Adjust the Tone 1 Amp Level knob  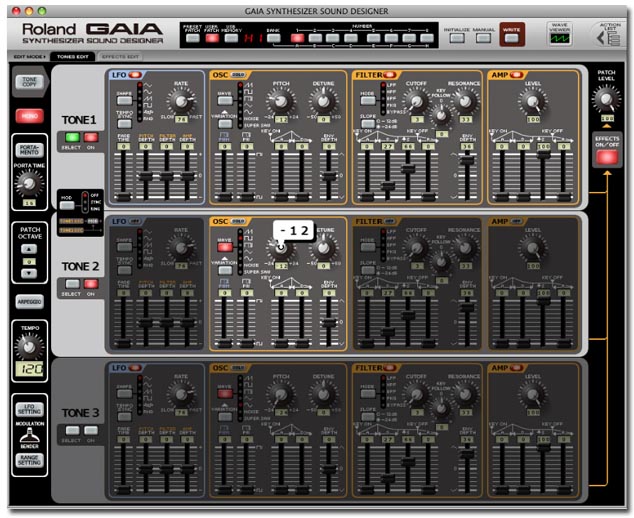coord(533,101)
